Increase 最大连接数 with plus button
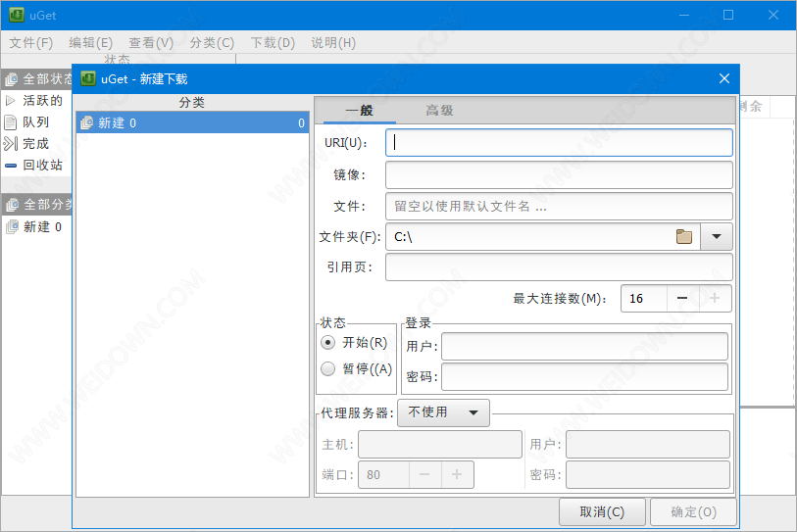The height and width of the screenshot is (532, 797). pyautogui.click(x=715, y=298)
